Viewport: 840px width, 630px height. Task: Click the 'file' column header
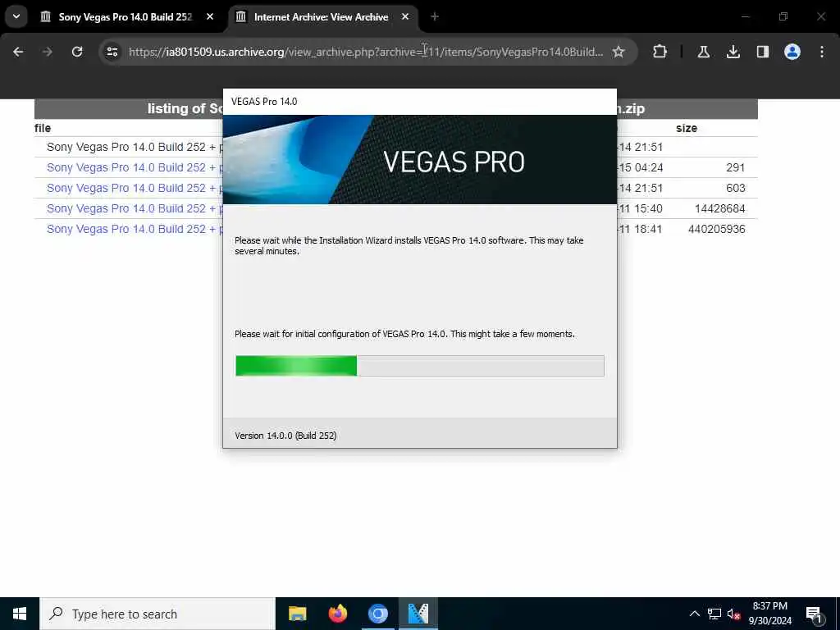pos(43,128)
